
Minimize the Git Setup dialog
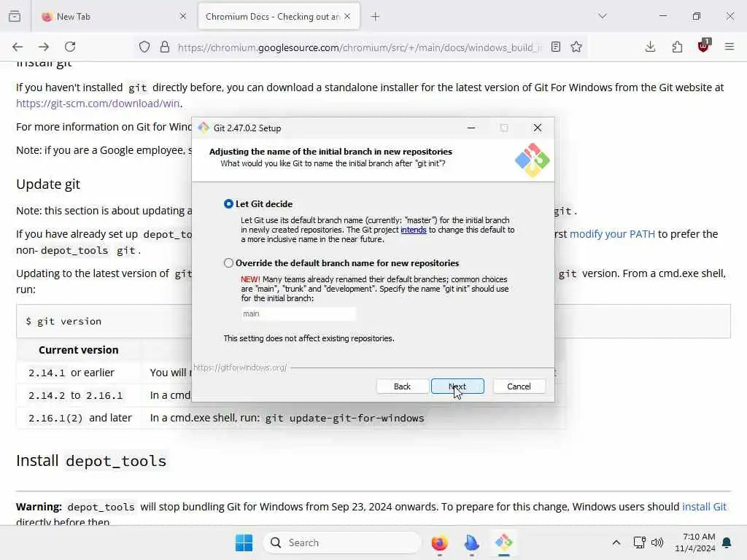coord(471,128)
